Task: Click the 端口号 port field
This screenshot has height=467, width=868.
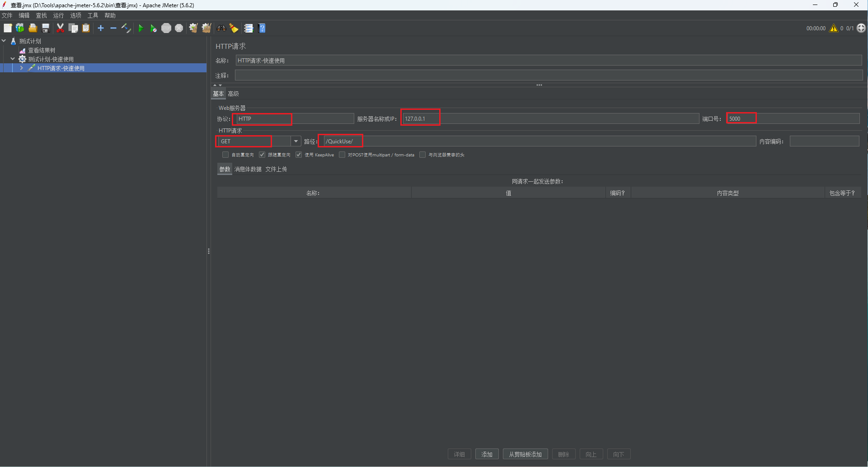Action: [793, 118]
